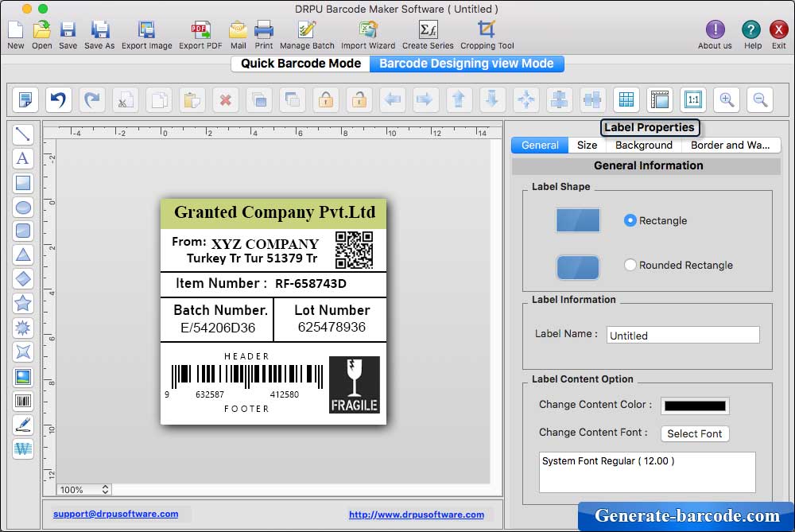
Task: Select the Text tool
Action: pos(23,159)
